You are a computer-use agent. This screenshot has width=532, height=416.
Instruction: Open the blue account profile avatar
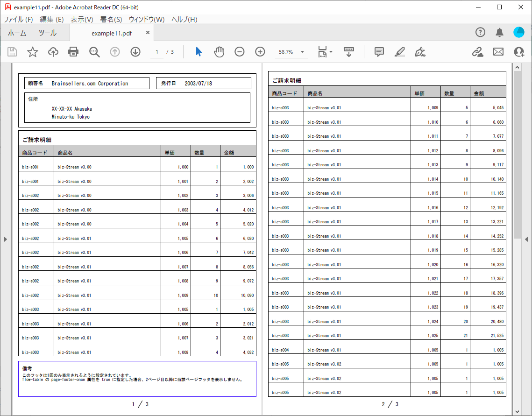519,32
